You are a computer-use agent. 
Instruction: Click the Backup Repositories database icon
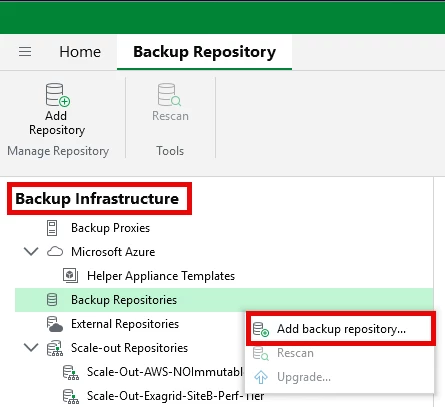(x=52, y=300)
